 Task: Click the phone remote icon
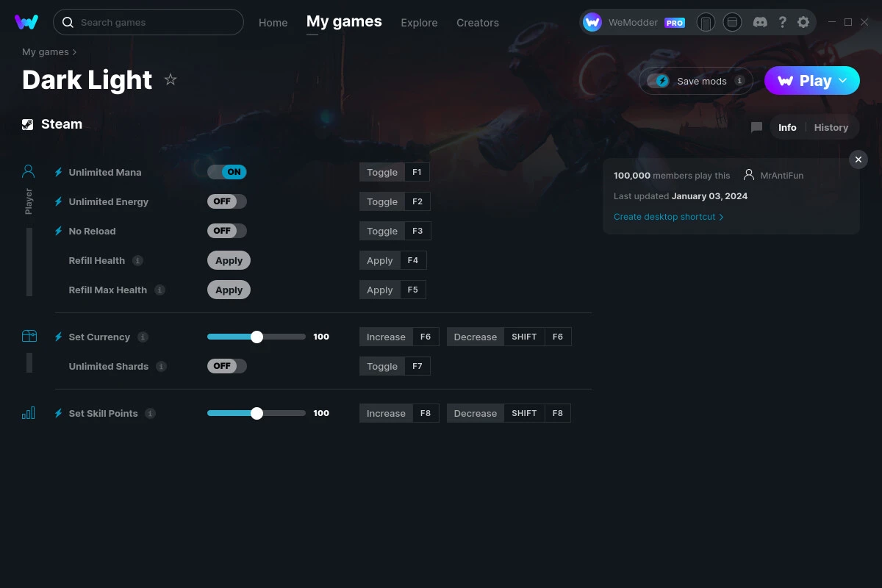coord(706,23)
